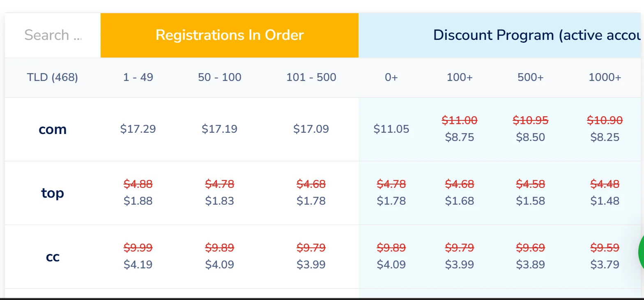Select the 50 - 100 quantity column header

click(219, 77)
